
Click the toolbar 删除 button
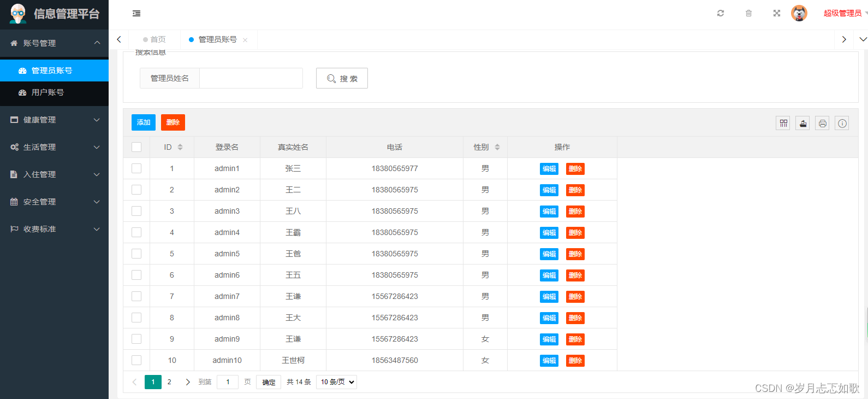pyautogui.click(x=173, y=122)
